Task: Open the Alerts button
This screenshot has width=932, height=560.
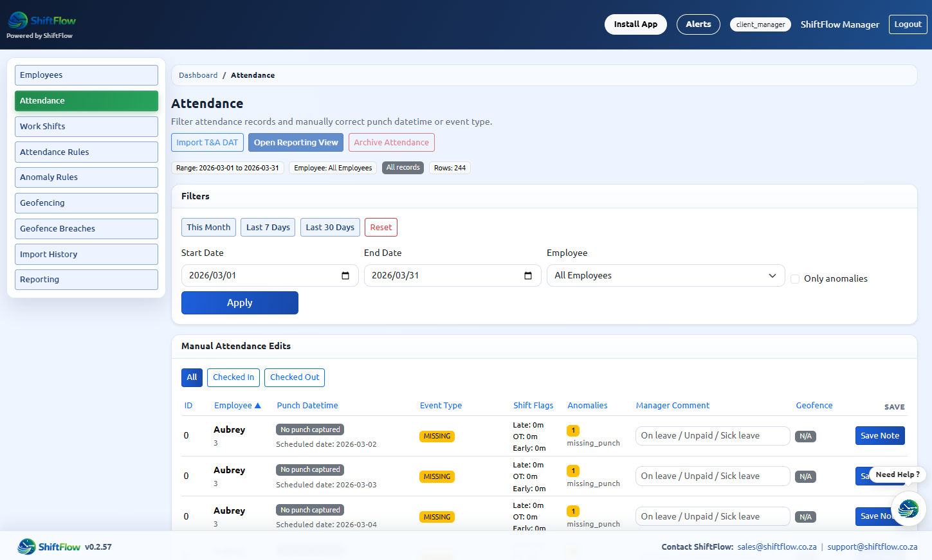Action: tap(699, 24)
